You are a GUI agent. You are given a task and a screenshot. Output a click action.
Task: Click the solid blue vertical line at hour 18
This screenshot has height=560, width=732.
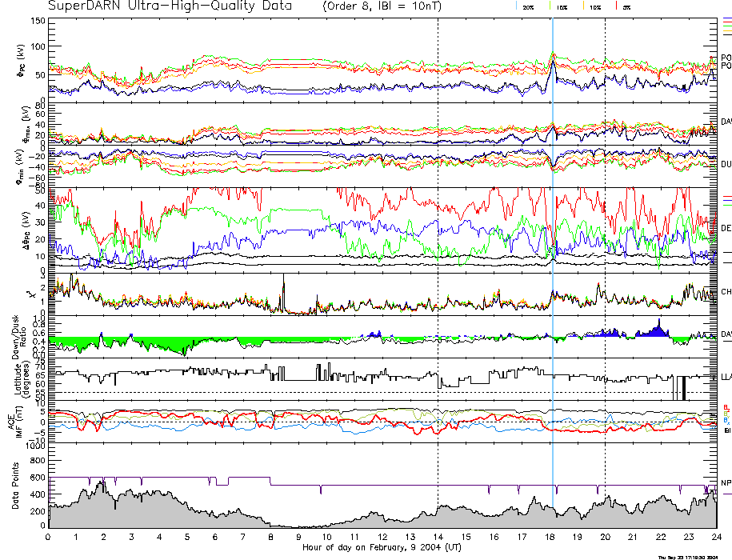553,240
